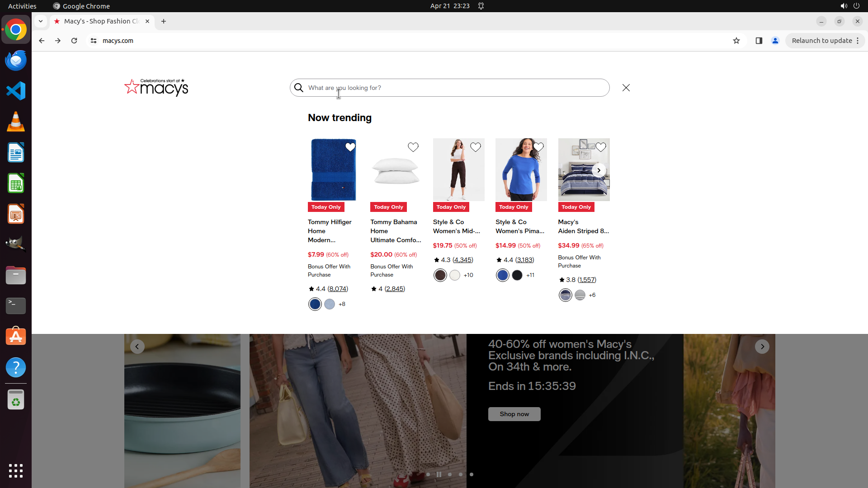Image resolution: width=868 pixels, height=488 pixels.
Task: Favorite the Tommy Bahama pillow
Action: point(413,147)
